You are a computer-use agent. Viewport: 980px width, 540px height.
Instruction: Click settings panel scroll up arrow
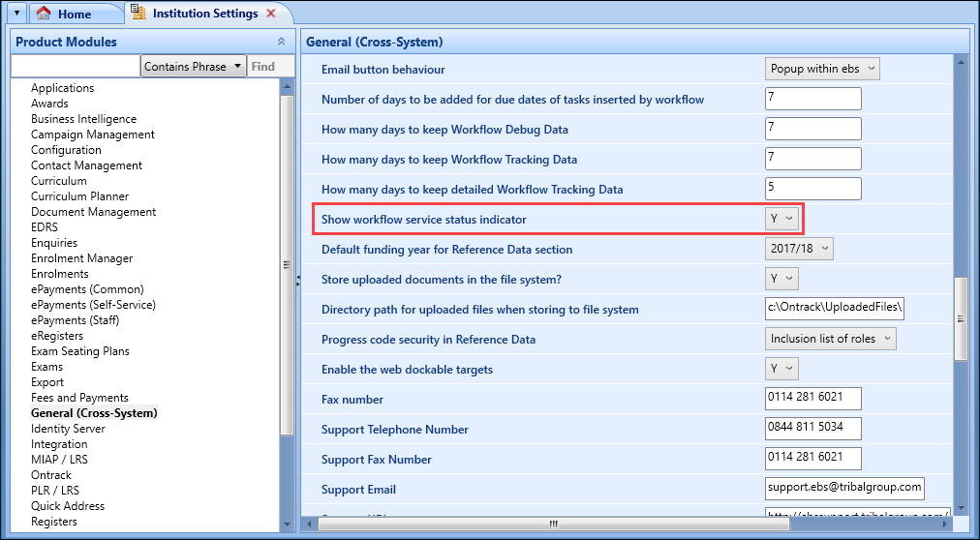tap(961, 61)
